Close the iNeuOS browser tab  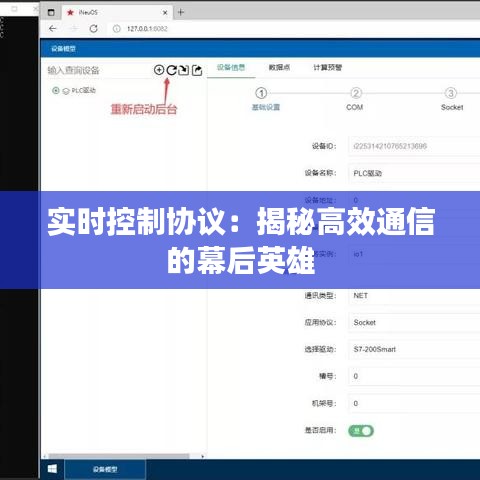pos(165,13)
